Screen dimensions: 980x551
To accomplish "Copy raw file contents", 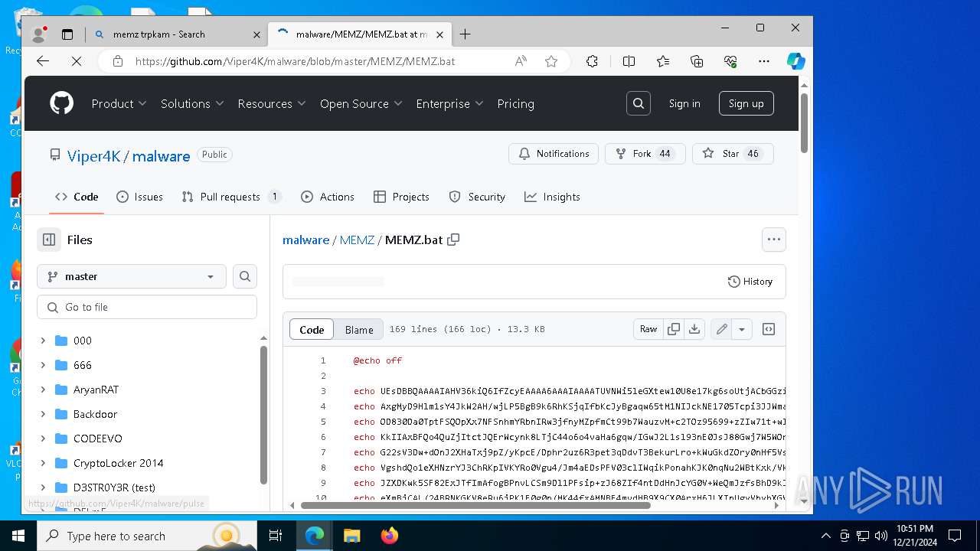I will [674, 329].
